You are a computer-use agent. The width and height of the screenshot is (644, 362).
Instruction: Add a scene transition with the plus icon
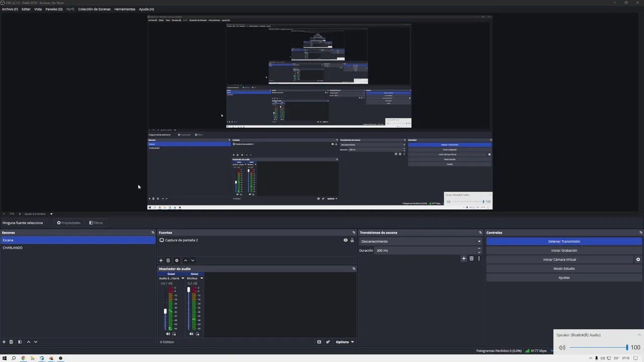[464, 258]
